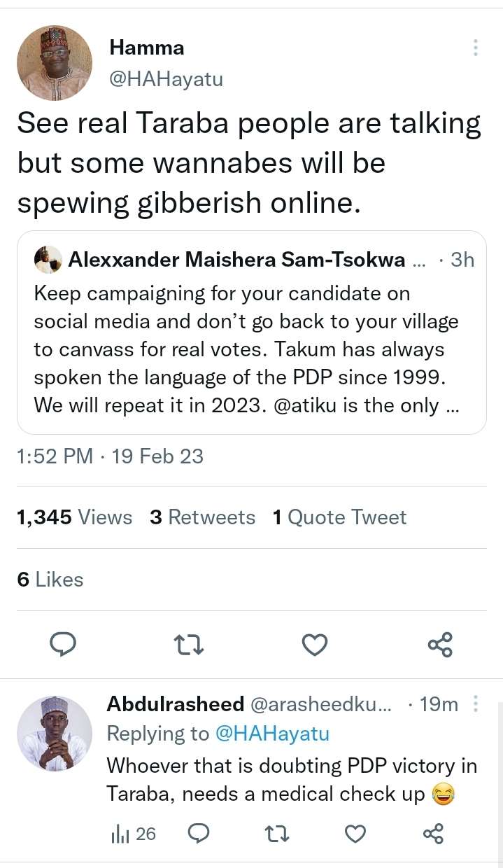
Task: Like Hamma's main tweet
Action: (x=315, y=644)
